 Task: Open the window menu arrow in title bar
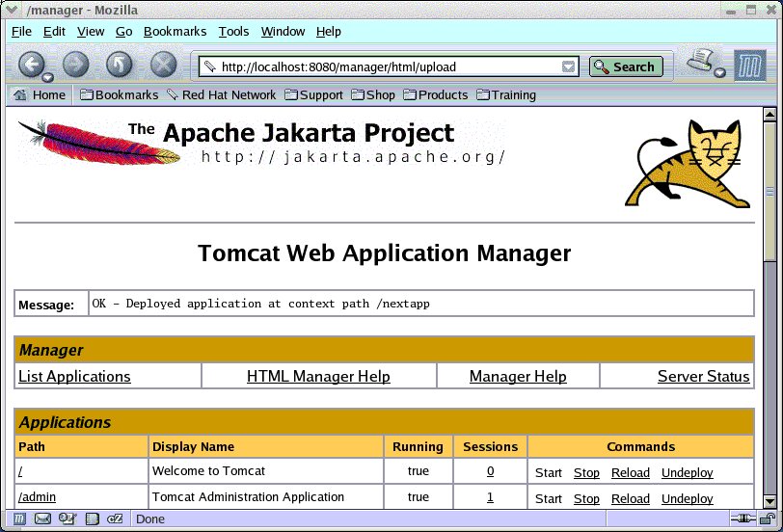coord(11,10)
